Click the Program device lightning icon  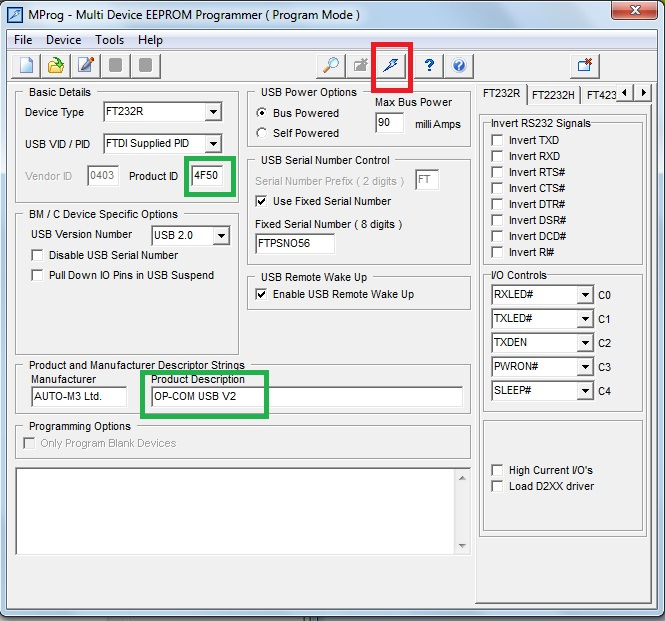(x=391, y=66)
